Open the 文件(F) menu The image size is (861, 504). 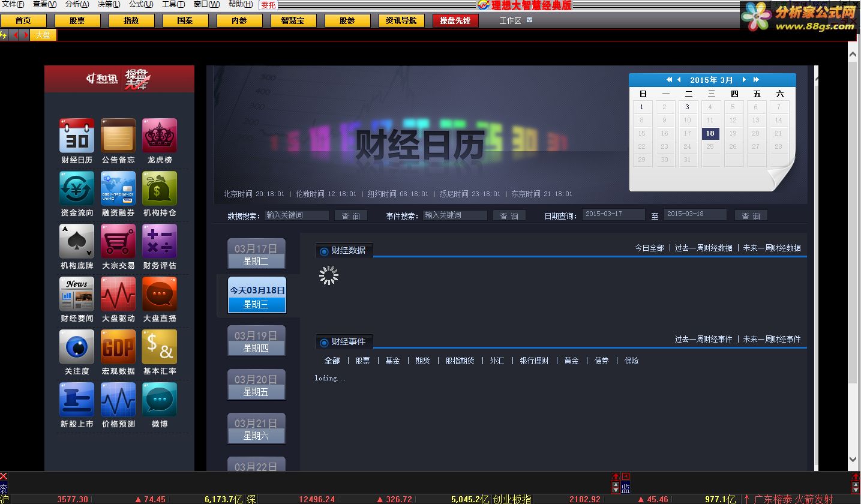pos(13,4)
